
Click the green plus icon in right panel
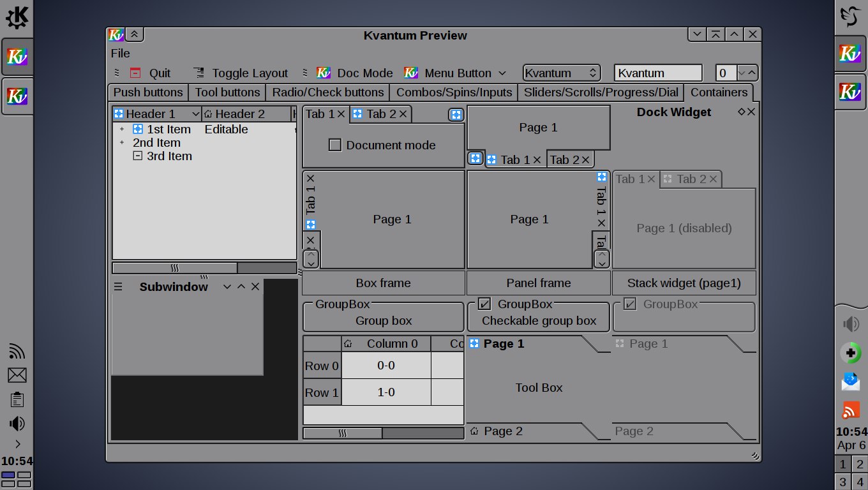851,353
